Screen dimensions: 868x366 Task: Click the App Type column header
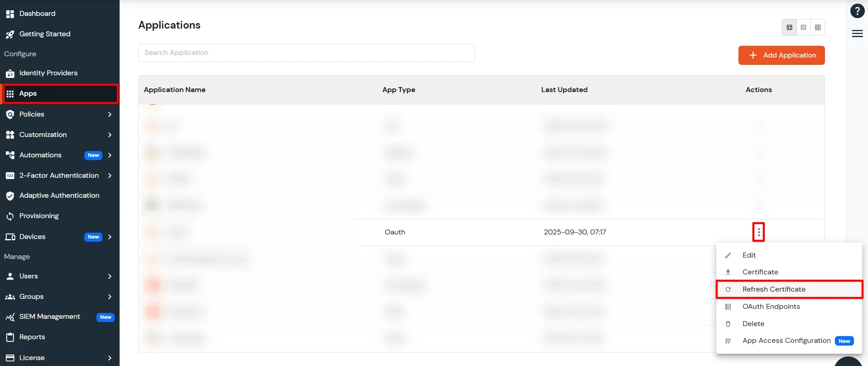(x=399, y=90)
